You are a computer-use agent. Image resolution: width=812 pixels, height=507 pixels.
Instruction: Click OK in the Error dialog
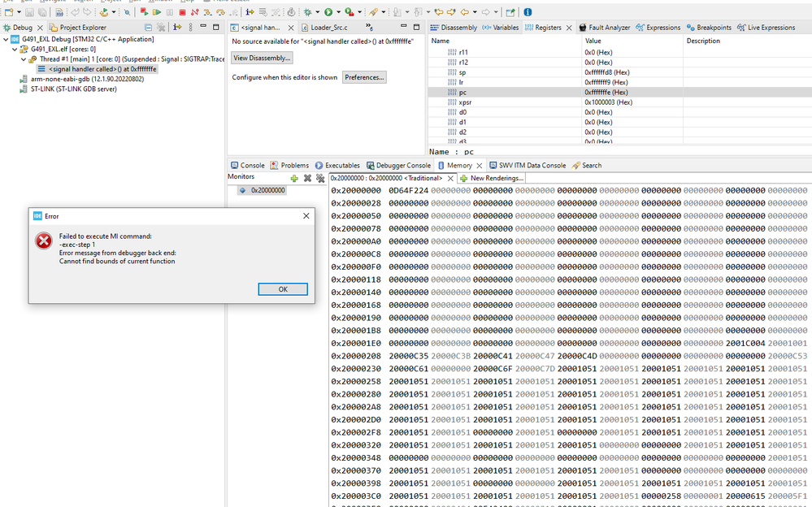pyautogui.click(x=283, y=289)
